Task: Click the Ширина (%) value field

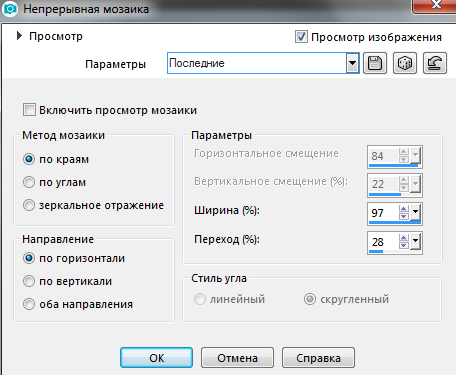Action: click(383, 212)
